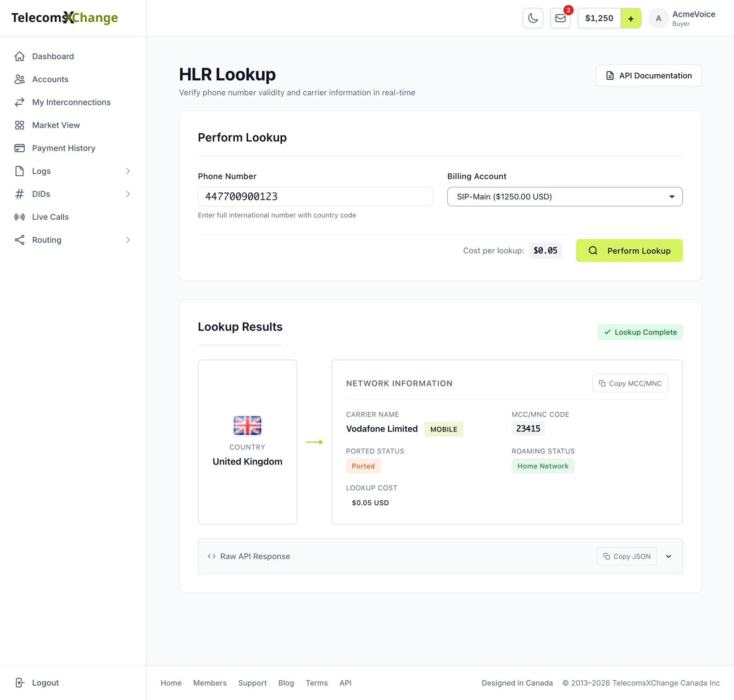Open the Members footer link
Image resolution: width=734 pixels, height=700 pixels.
(x=210, y=683)
